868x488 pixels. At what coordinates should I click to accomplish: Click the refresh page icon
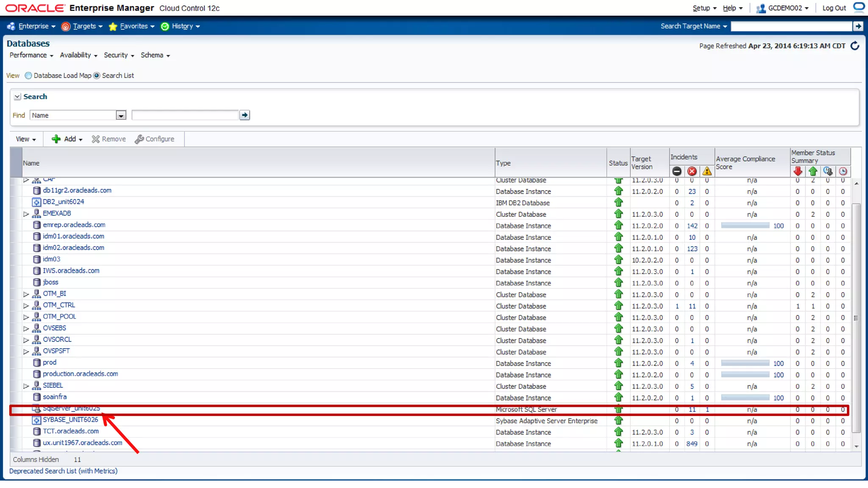pyautogui.click(x=855, y=46)
